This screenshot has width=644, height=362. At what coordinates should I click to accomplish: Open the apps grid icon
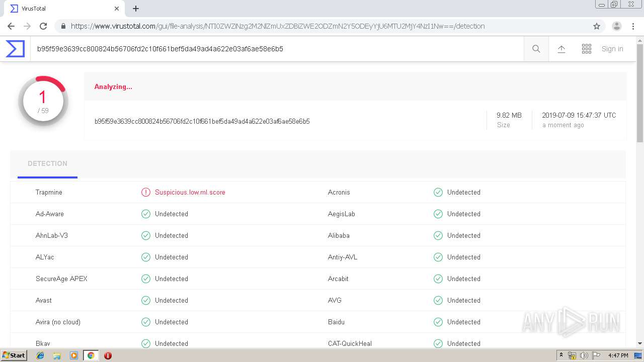pos(587,49)
